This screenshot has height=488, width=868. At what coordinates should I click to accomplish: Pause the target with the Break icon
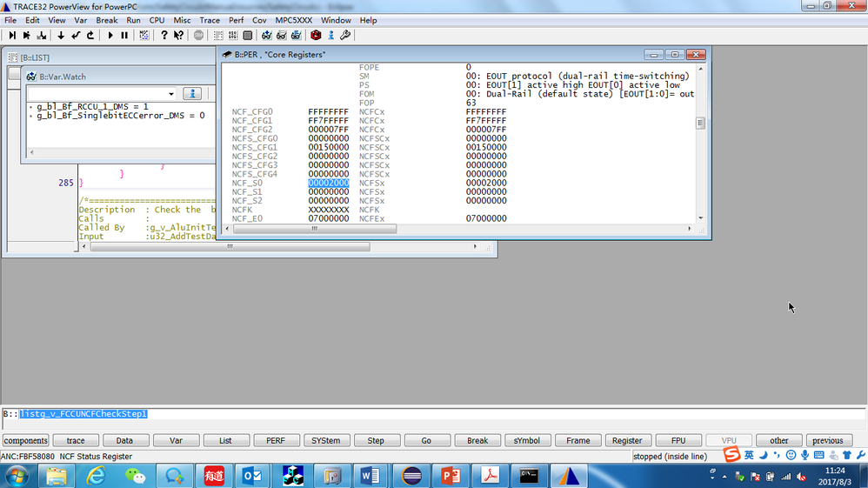(x=124, y=36)
